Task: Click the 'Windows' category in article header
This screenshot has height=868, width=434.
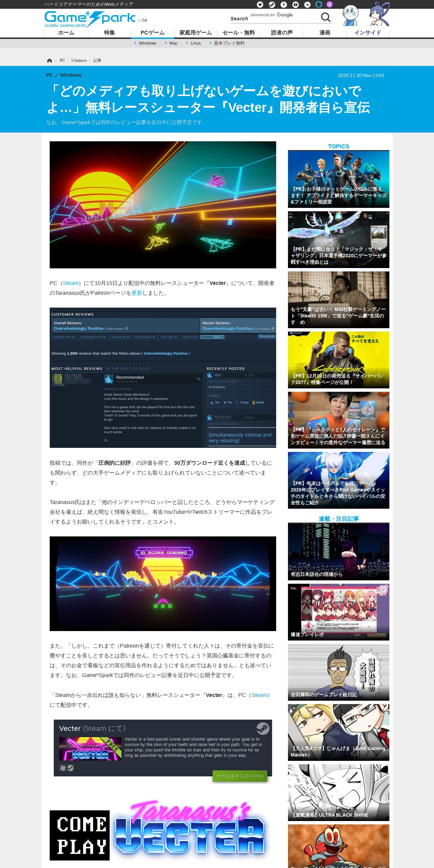Action: point(71,75)
